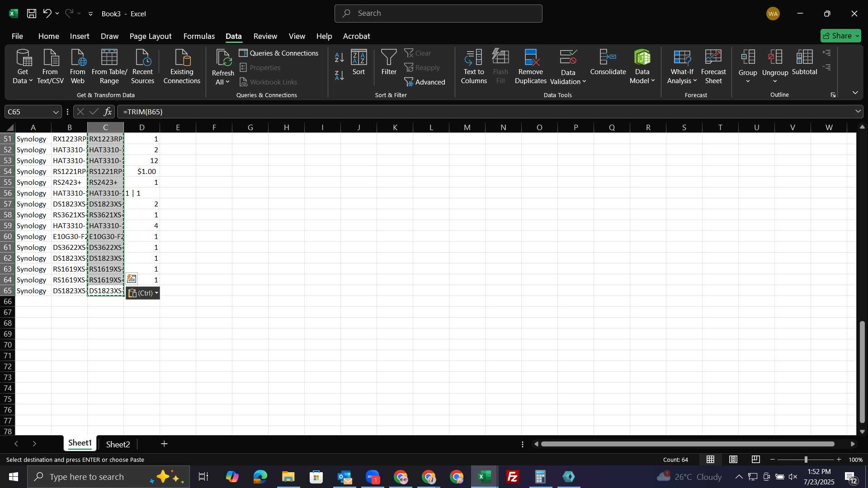Viewport: 868px width, 488px height.
Task: Open the Data Model icon
Action: pyautogui.click(x=642, y=58)
